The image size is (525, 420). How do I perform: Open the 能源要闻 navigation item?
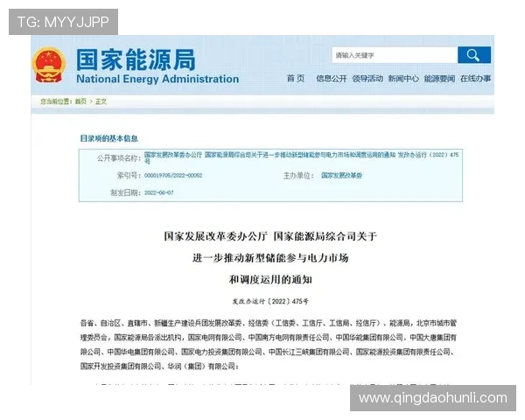(x=439, y=79)
